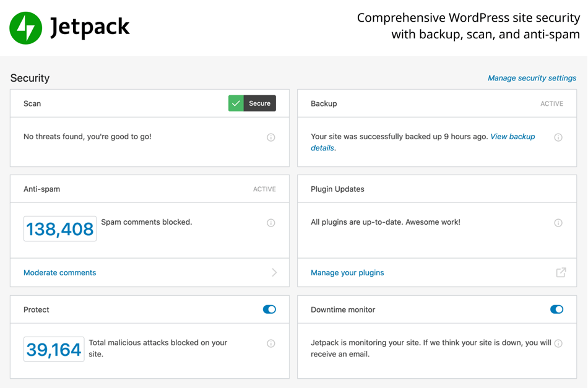Click 'Total malicious attacks blocked' text
The width and height of the screenshot is (588, 388).
[158, 348]
